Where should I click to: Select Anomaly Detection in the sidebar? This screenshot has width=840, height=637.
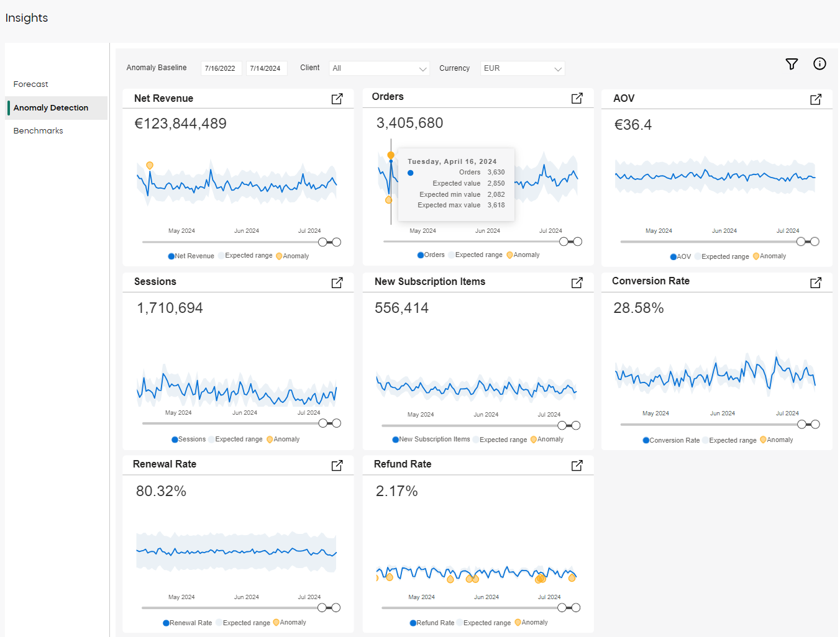tap(56, 108)
